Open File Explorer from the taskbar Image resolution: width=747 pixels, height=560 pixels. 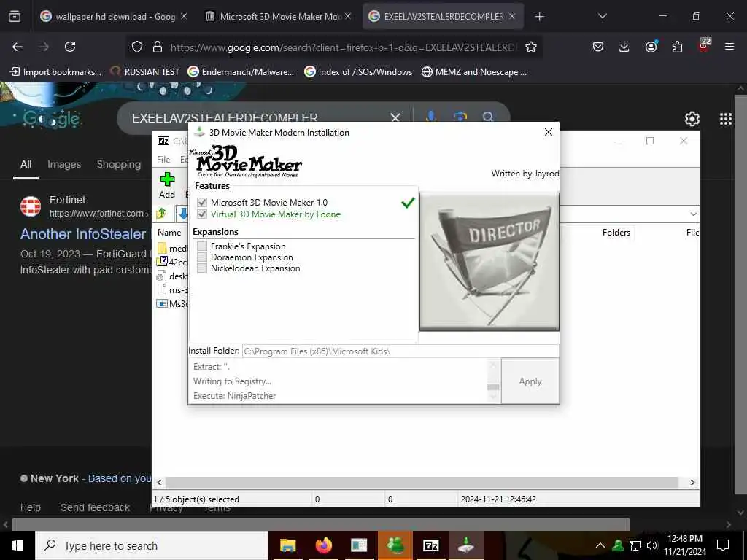(287, 545)
